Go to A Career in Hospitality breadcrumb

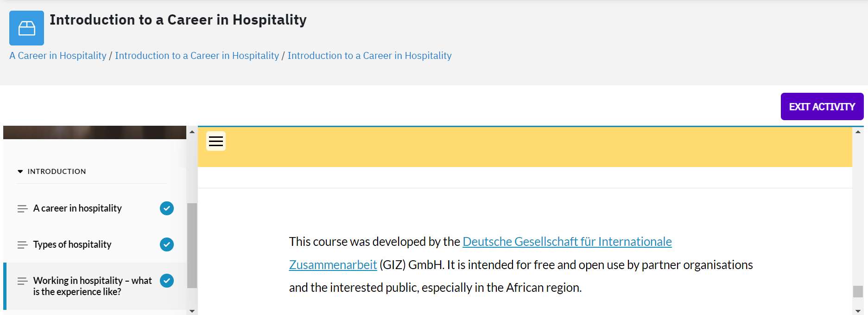pos(58,56)
